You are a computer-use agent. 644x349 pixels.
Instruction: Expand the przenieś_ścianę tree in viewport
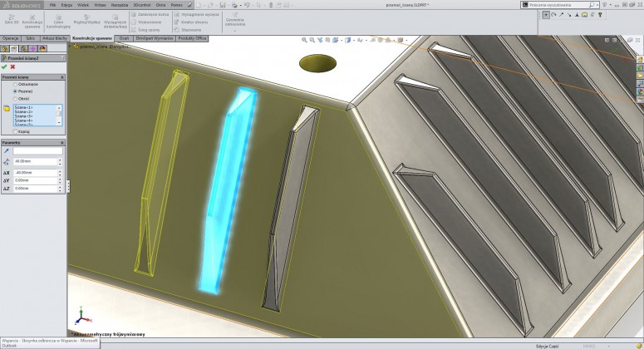[x=71, y=48]
